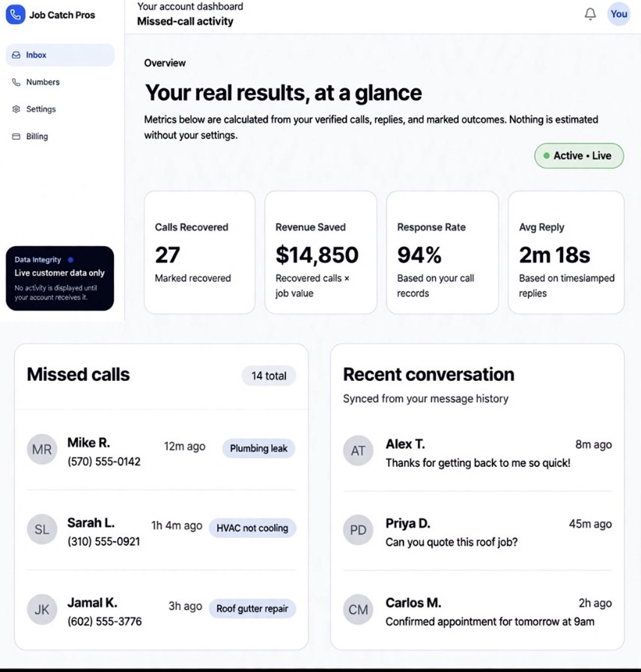Click the blue Data Integrity dot

point(70,260)
